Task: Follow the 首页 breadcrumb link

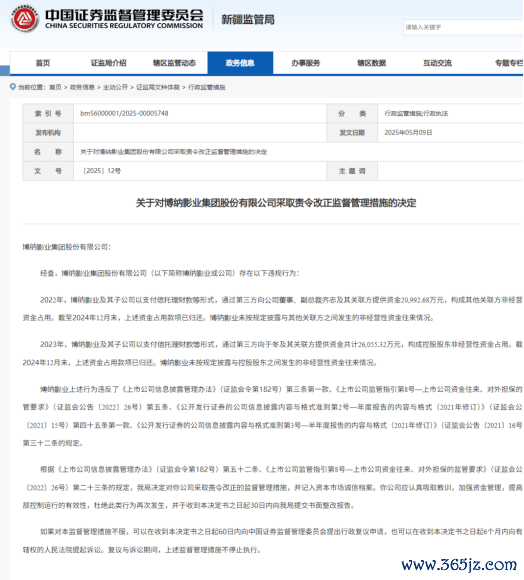Action: click(x=55, y=87)
